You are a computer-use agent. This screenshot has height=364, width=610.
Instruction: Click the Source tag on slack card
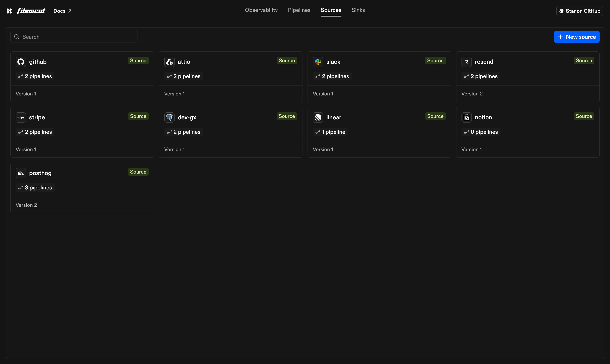click(435, 61)
